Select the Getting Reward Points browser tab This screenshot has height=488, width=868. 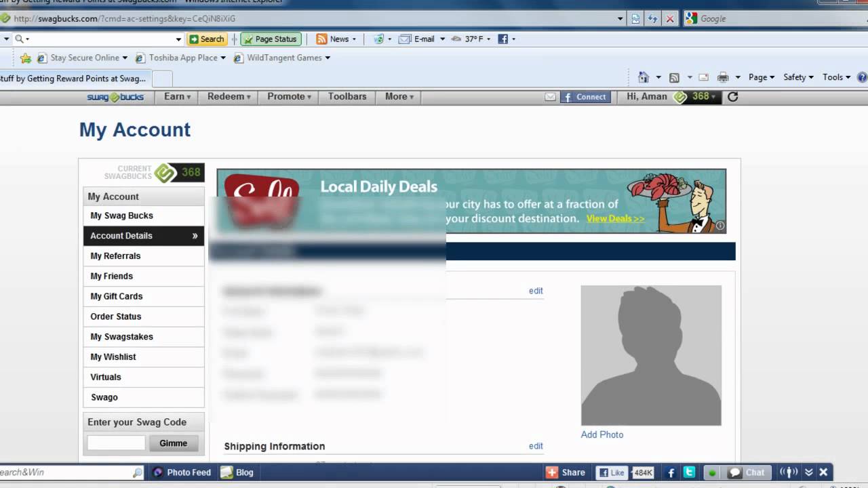click(75, 79)
